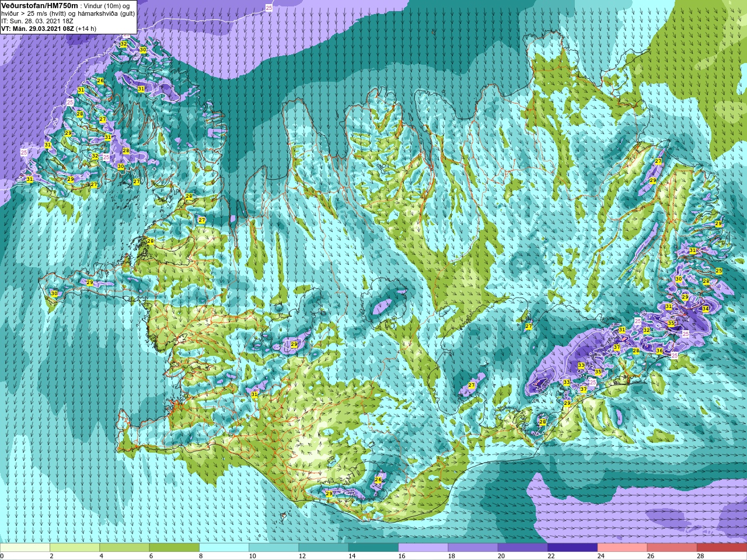Click the legend scale tick label "26"

pyautogui.click(x=650, y=556)
